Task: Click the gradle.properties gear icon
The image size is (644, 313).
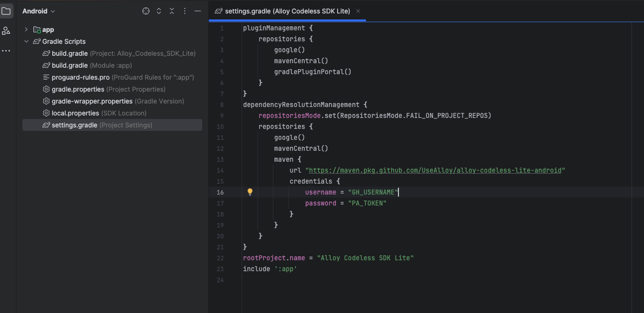Action: pyautogui.click(x=46, y=89)
